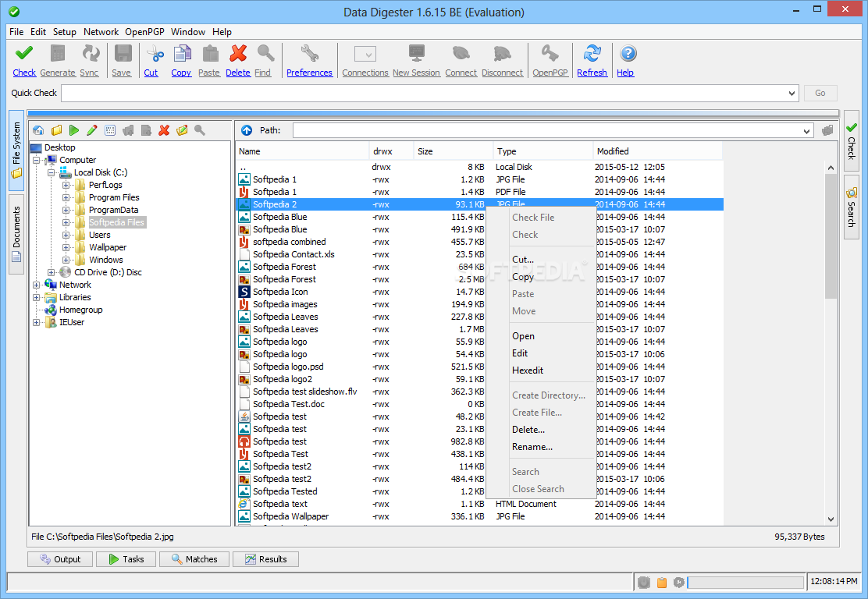Expand the ProgramData folder node
The width and height of the screenshot is (868, 599).
tap(66, 210)
